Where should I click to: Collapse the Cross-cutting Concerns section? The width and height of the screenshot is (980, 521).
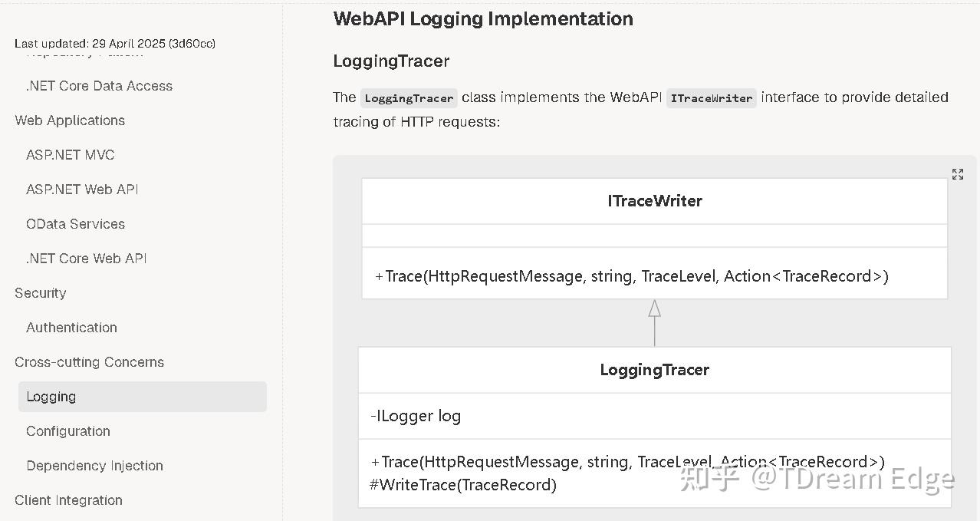[x=89, y=362]
